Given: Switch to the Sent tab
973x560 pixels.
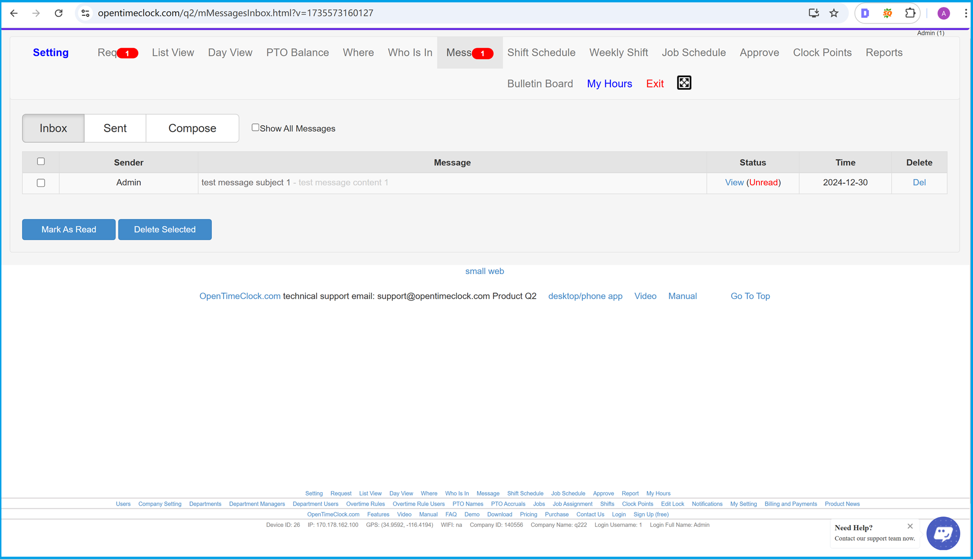Looking at the screenshot, I should click(114, 128).
